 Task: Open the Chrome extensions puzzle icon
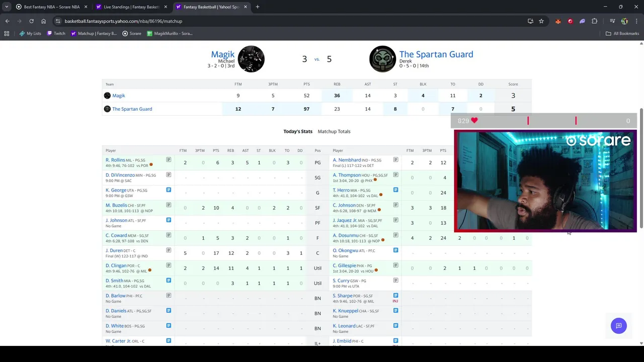tap(595, 21)
